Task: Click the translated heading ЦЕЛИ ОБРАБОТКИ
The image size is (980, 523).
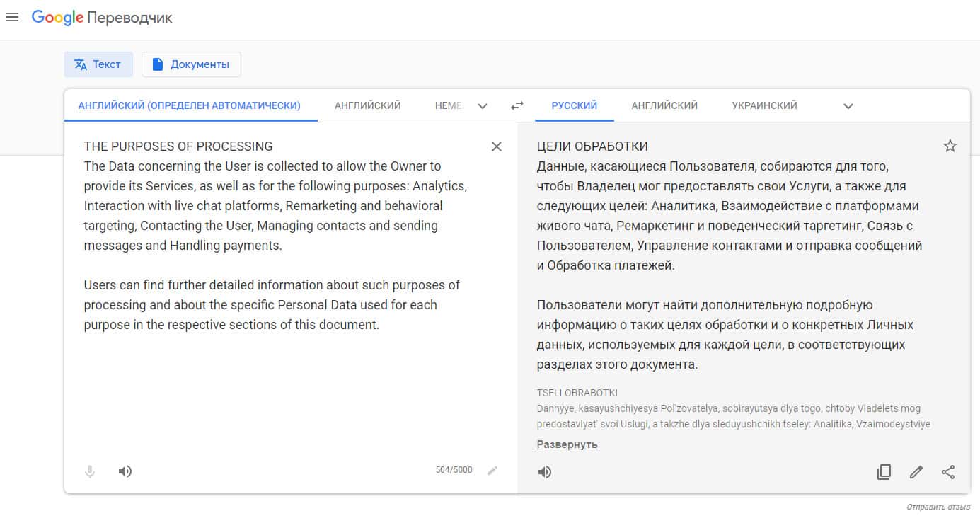Action: (592, 146)
